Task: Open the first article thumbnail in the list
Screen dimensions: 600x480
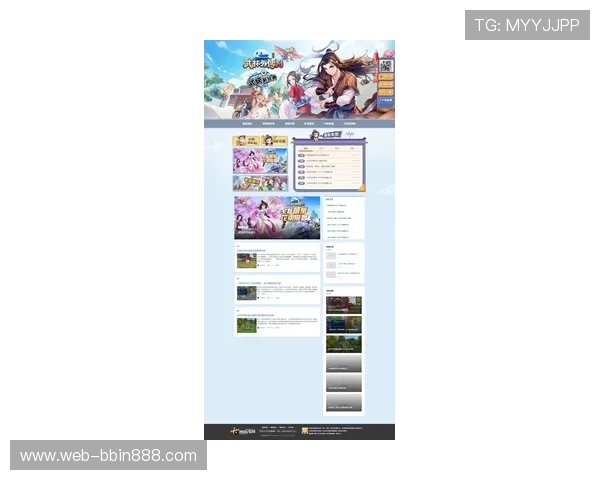Action: [246, 260]
